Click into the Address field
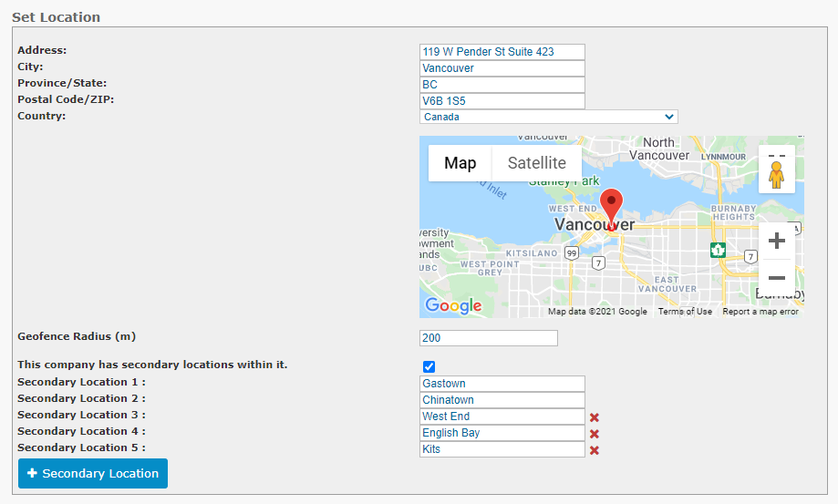 (502, 52)
